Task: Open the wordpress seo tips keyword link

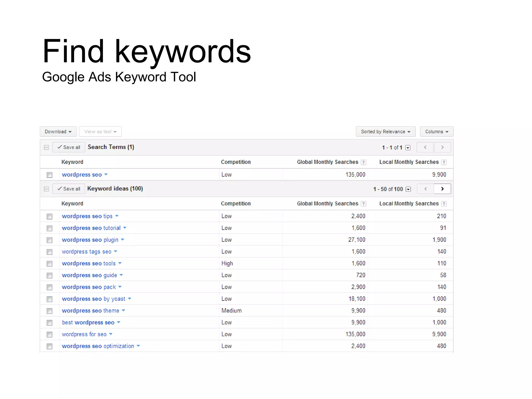Action: 87,216
